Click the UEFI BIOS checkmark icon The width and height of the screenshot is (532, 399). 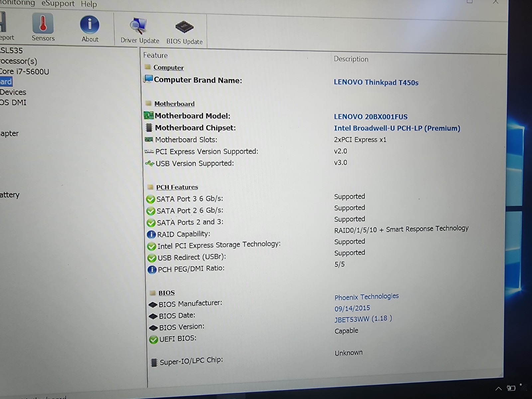click(x=154, y=339)
